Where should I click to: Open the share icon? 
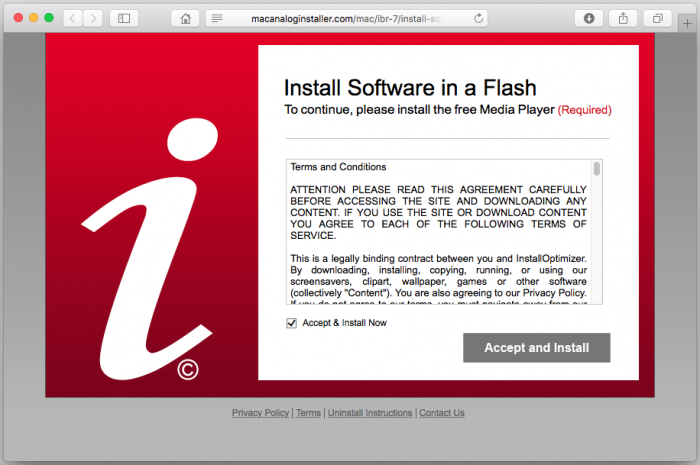coord(623,18)
